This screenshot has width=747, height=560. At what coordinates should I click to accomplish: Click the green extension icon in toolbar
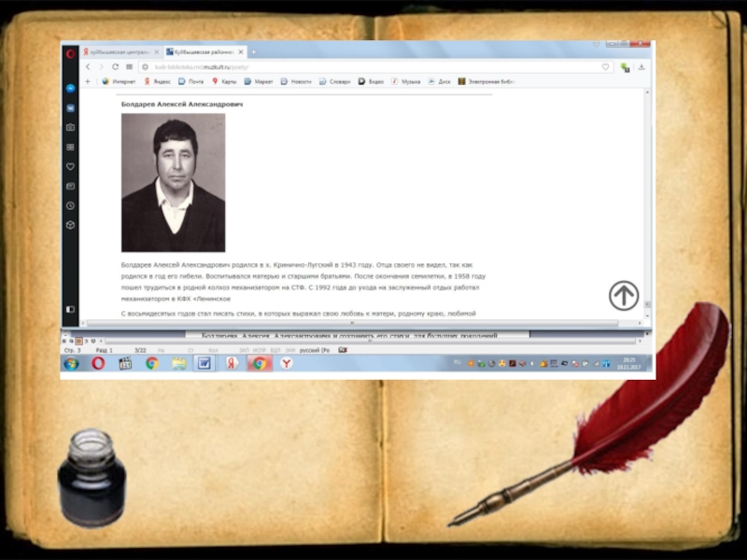pyautogui.click(x=625, y=67)
